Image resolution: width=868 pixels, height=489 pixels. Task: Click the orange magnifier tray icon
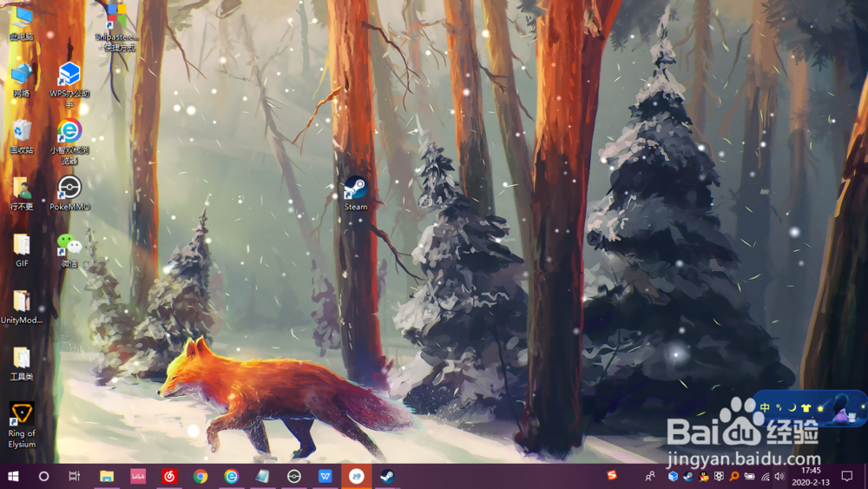734,476
